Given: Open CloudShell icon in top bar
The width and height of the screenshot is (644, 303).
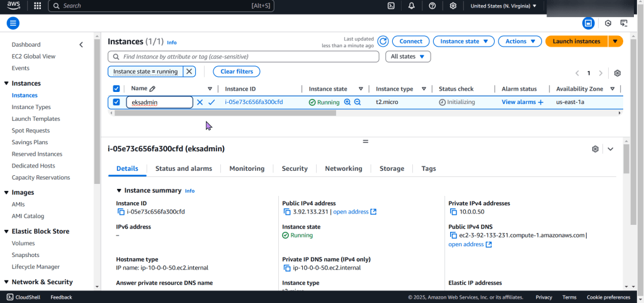Looking at the screenshot, I should click(391, 6).
